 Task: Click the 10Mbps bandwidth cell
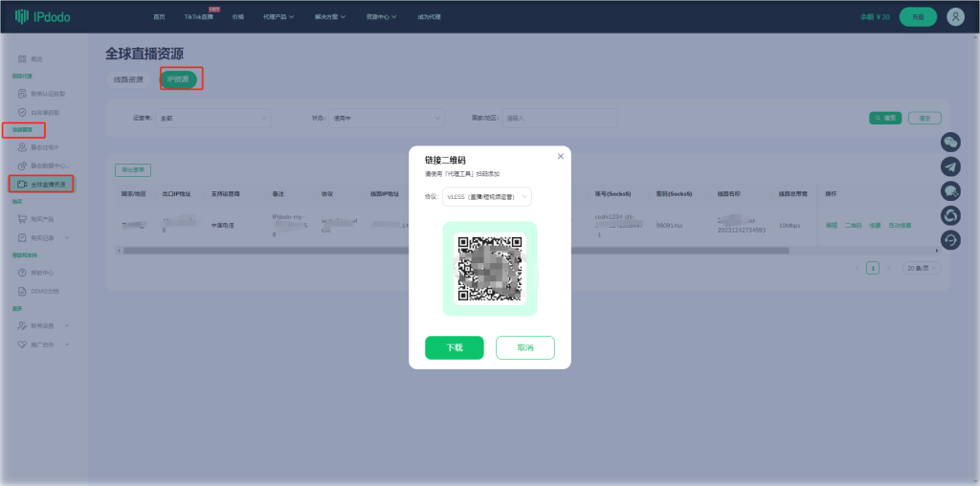[x=789, y=225]
